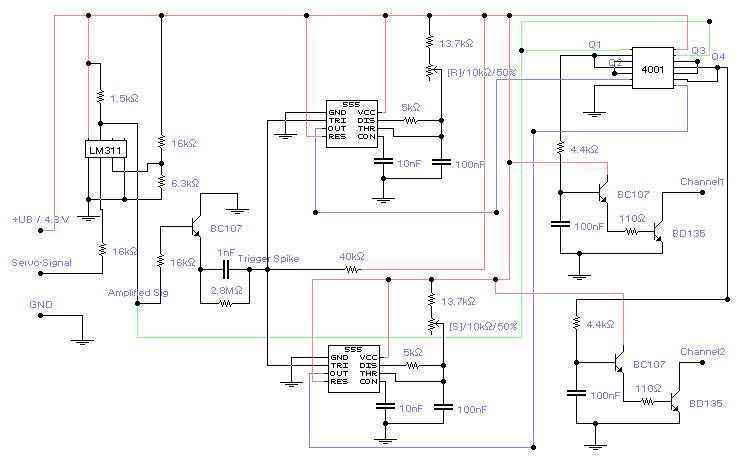Select the lower 555 timer chip
The image size is (744, 463).
tap(354, 367)
